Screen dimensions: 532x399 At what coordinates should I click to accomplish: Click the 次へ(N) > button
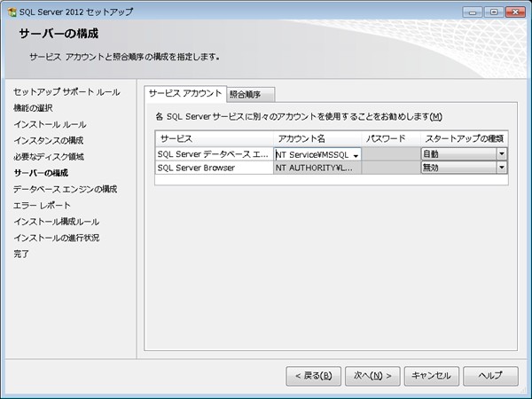372,376
